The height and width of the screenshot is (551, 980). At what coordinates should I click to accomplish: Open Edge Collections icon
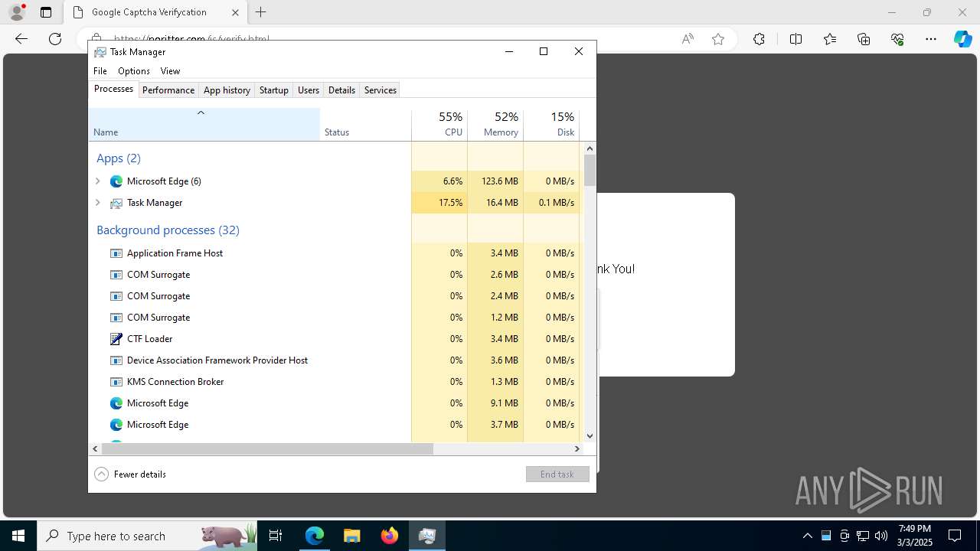(x=864, y=39)
